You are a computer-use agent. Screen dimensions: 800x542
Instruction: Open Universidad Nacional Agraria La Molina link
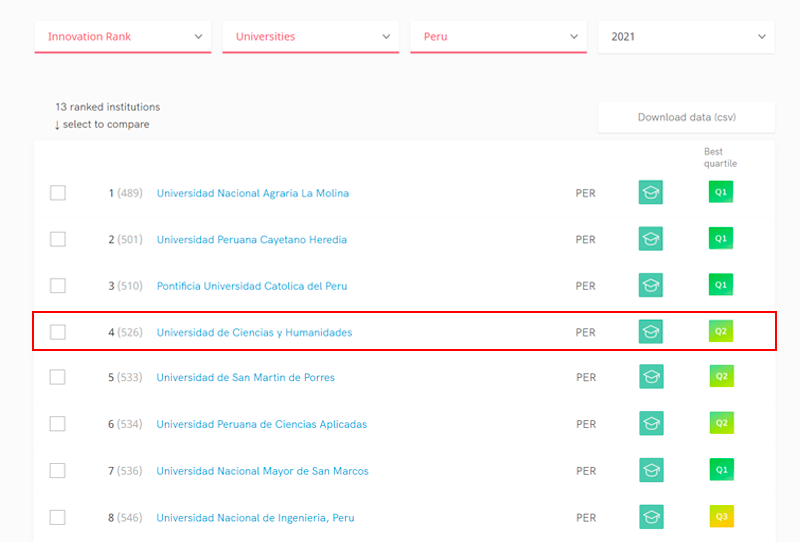click(x=253, y=193)
